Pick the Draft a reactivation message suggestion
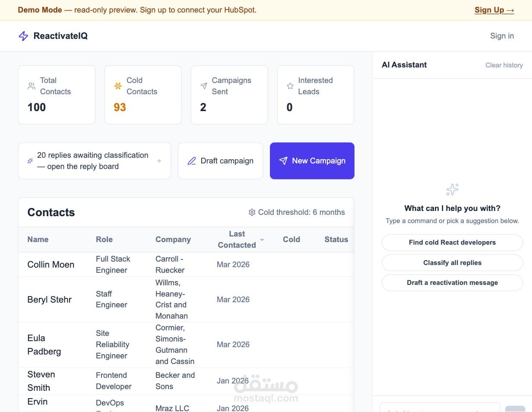The height and width of the screenshot is (412, 532). click(452, 283)
